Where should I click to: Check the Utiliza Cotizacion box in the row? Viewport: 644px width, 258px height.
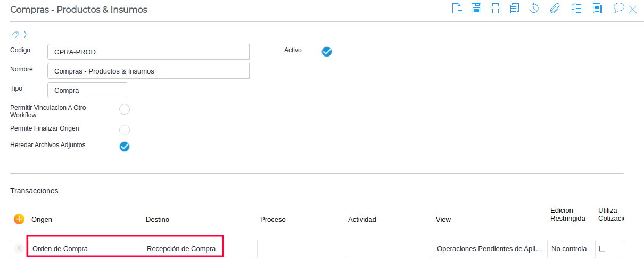click(602, 248)
